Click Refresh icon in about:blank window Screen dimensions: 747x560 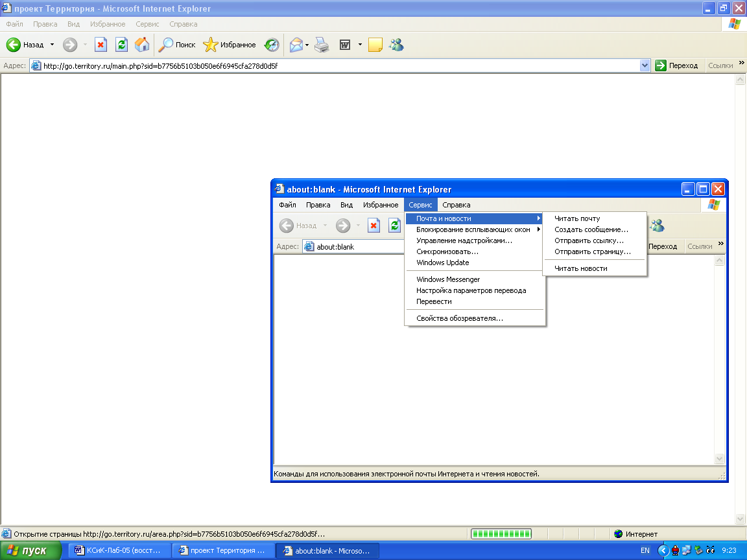point(394,226)
